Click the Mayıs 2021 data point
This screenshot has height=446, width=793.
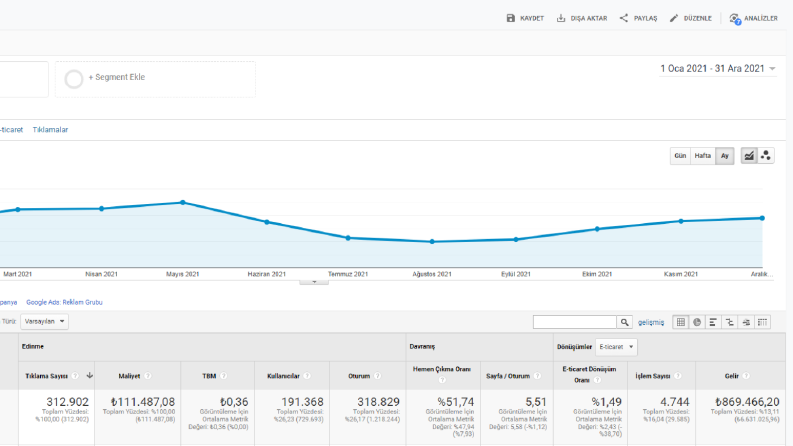[183, 202]
